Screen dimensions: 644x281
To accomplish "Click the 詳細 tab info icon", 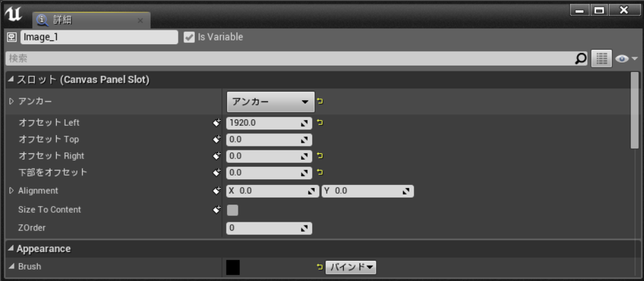I will point(43,20).
